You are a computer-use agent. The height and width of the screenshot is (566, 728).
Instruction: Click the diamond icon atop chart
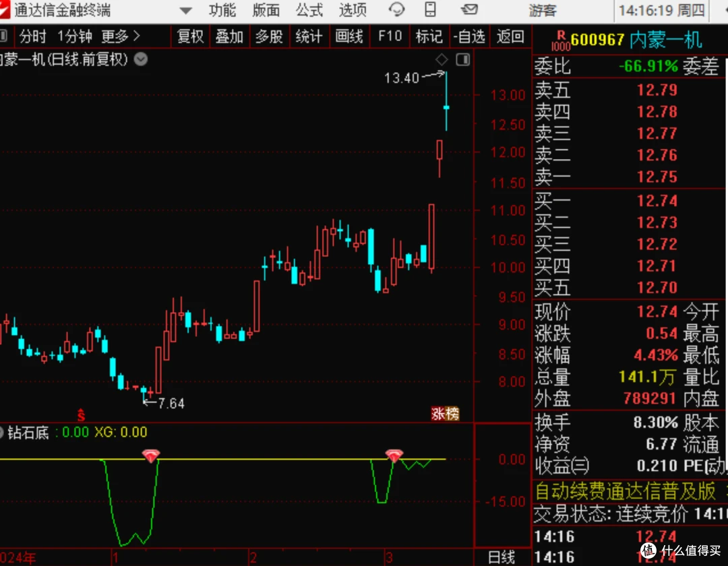click(x=442, y=60)
